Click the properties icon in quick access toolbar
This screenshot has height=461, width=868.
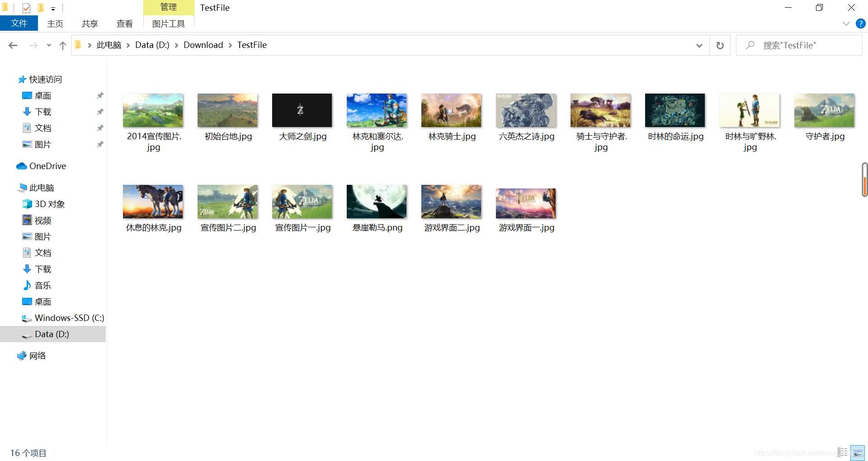pyautogui.click(x=26, y=8)
